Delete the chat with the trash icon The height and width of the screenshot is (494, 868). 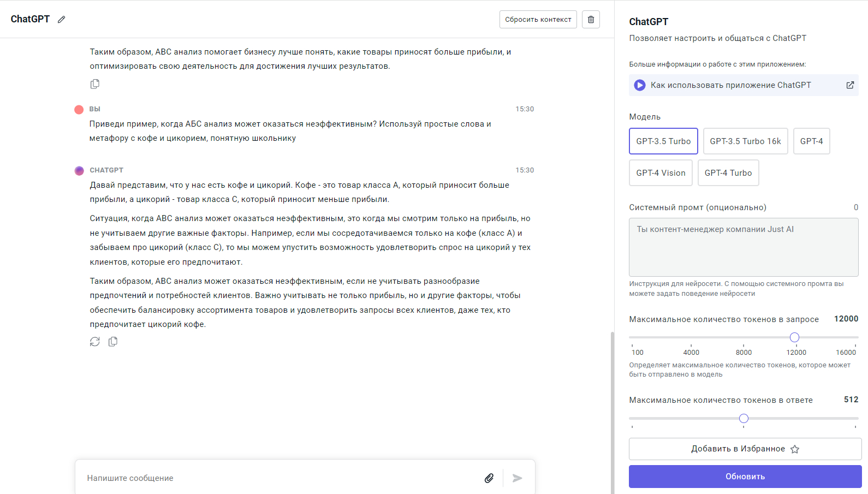[x=591, y=20]
